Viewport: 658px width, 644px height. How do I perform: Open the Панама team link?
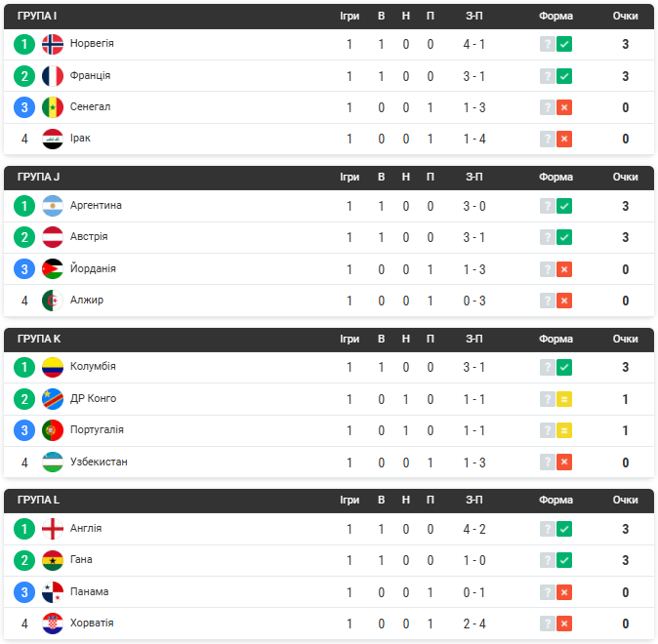(90, 591)
